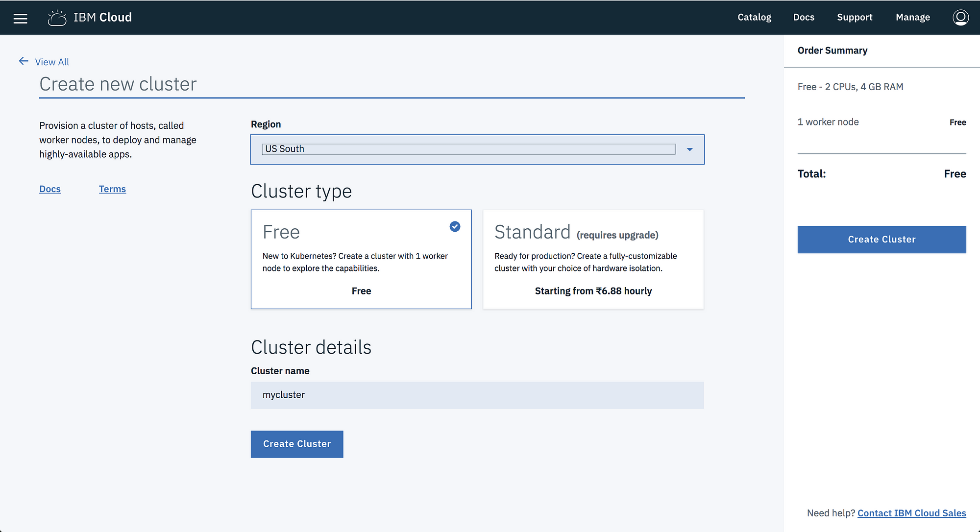The height and width of the screenshot is (532, 980).
Task: Open the US South region combo box
Action: click(x=477, y=149)
